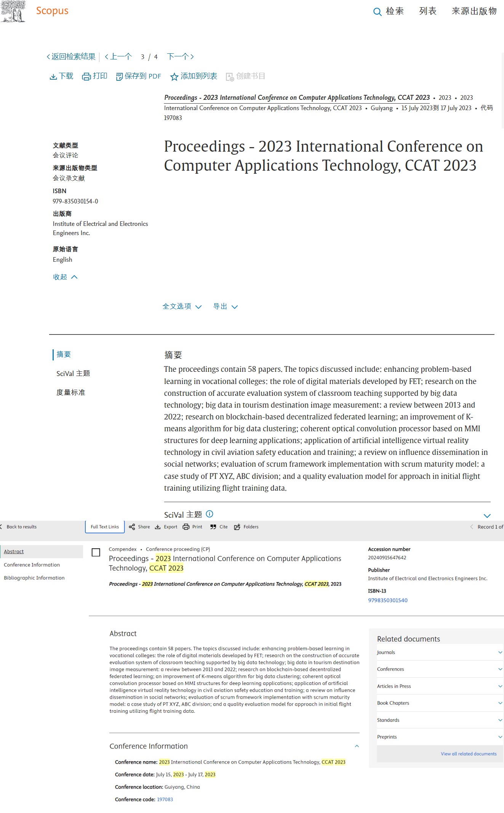
Task: Click the 创建书目 bibliography icon
Action: point(230,77)
